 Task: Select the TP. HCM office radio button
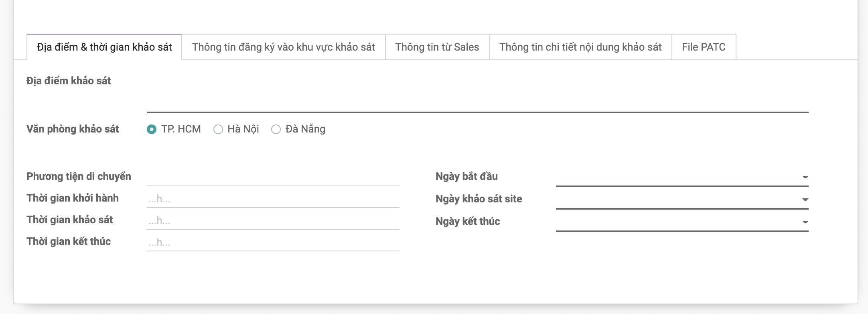(x=152, y=129)
